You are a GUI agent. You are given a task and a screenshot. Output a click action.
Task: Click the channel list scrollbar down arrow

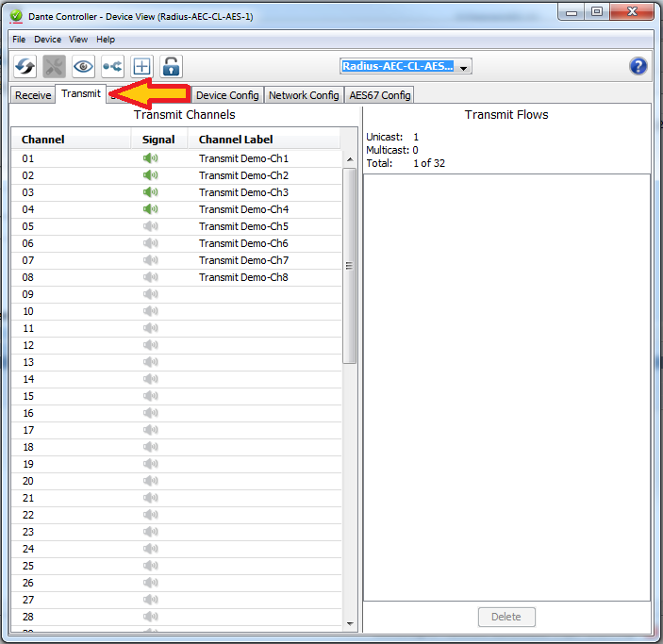pyautogui.click(x=350, y=623)
